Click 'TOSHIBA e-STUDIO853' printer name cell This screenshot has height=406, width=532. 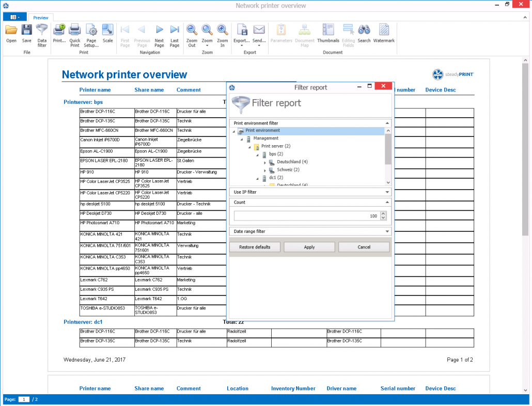[107, 310]
